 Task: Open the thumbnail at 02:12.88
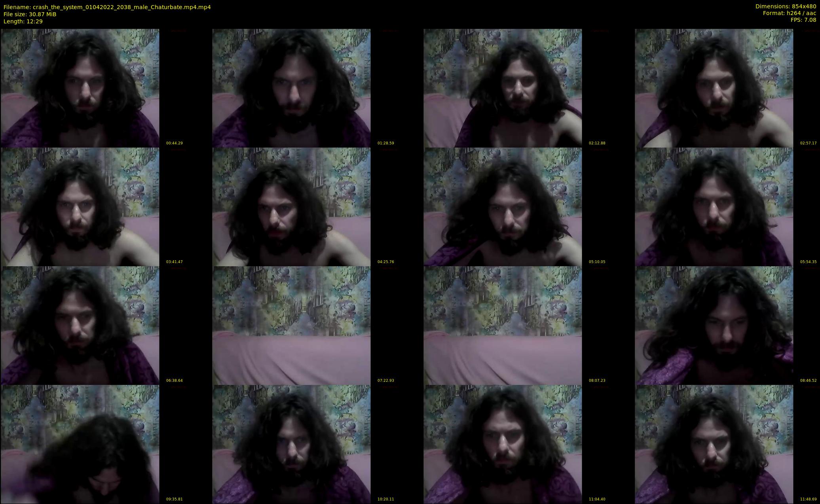tap(503, 88)
